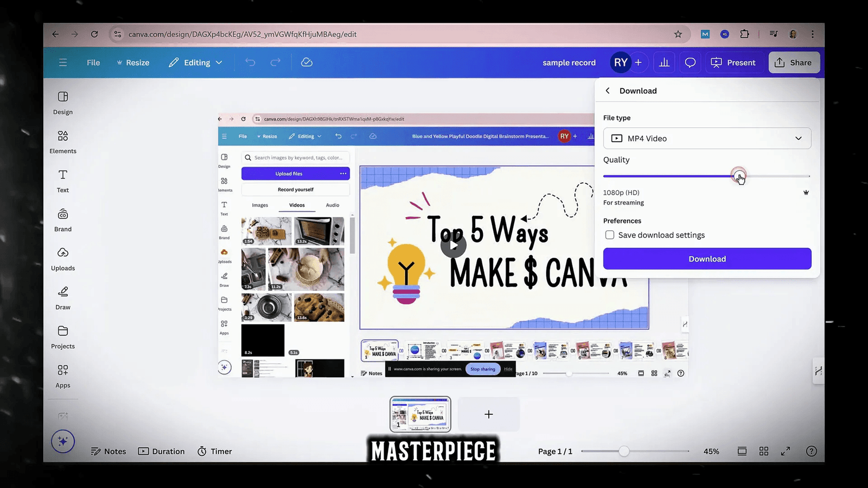
Task: Navigate back in the browser
Action: (55, 34)
